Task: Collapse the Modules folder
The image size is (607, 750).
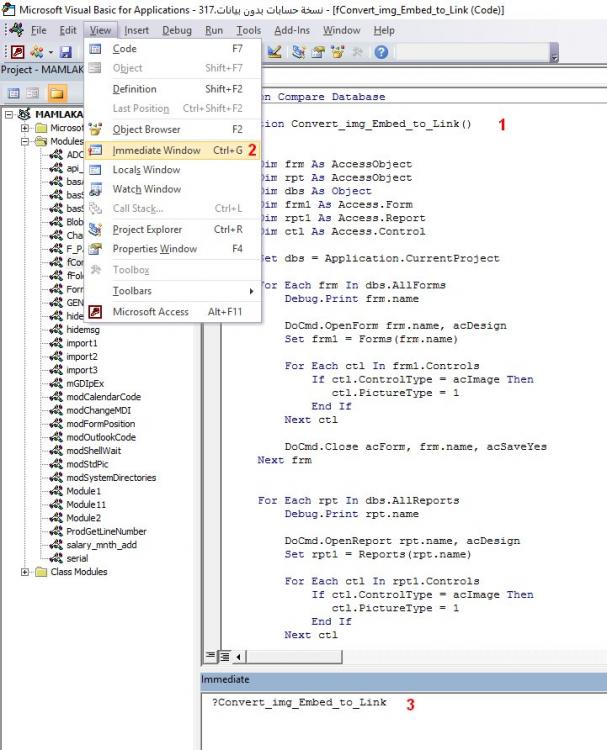Action: pyautogui.click(x=25, y=141)
